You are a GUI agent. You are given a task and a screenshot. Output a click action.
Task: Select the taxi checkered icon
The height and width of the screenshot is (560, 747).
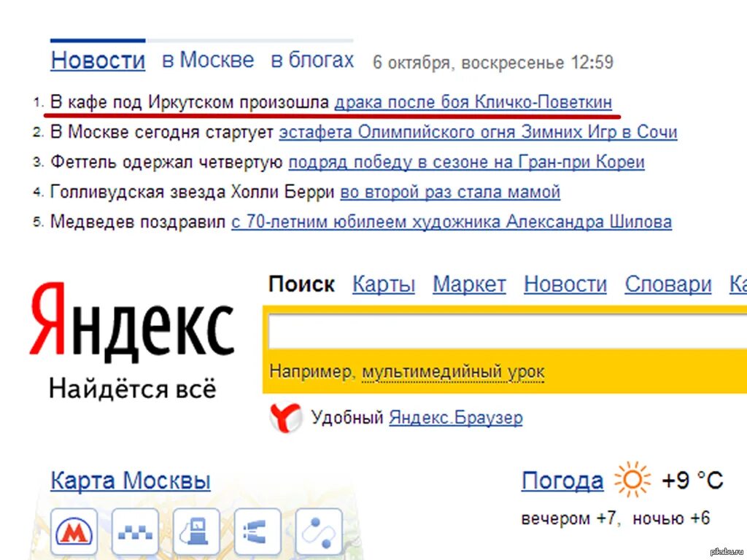tap(135, 532)
